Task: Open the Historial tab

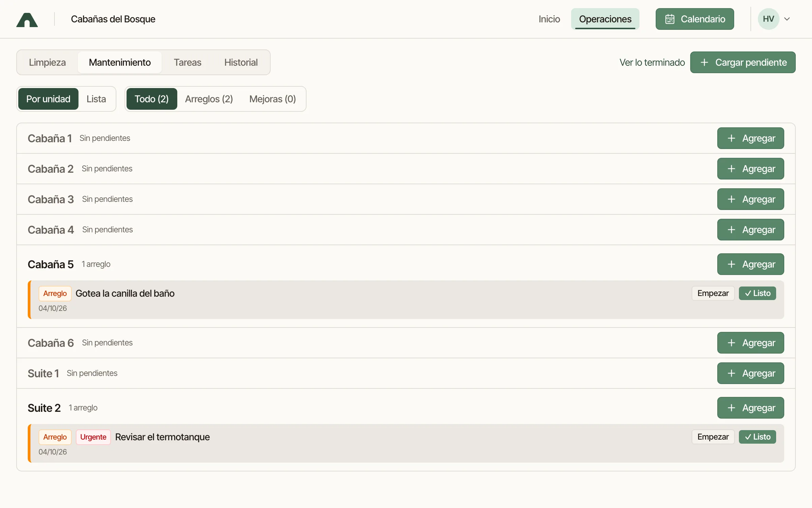Action: pyautogui.click(x=241, y=62)
